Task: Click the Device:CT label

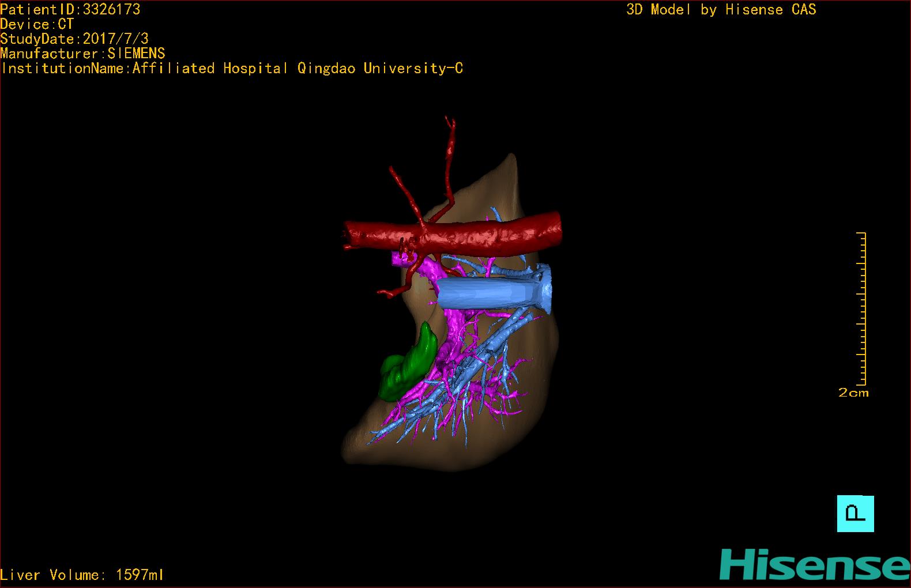Action: coord(37,24)
